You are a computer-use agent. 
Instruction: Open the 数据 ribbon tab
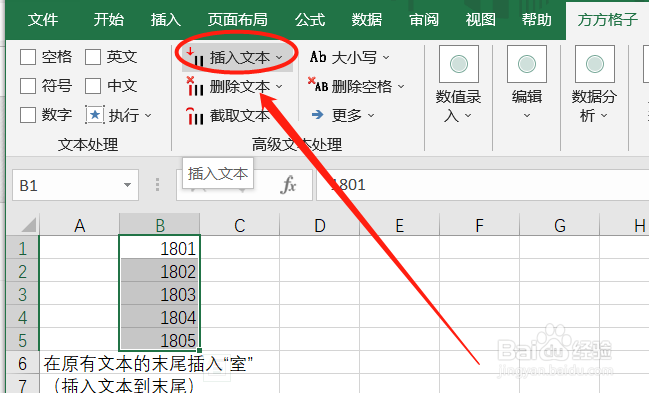[367, 19]
